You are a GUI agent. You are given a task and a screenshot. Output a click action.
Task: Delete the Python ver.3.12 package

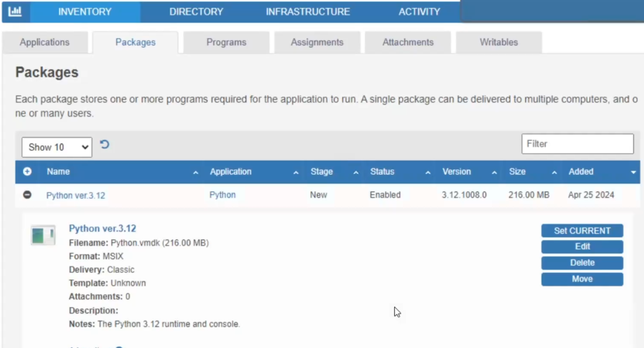582,263
